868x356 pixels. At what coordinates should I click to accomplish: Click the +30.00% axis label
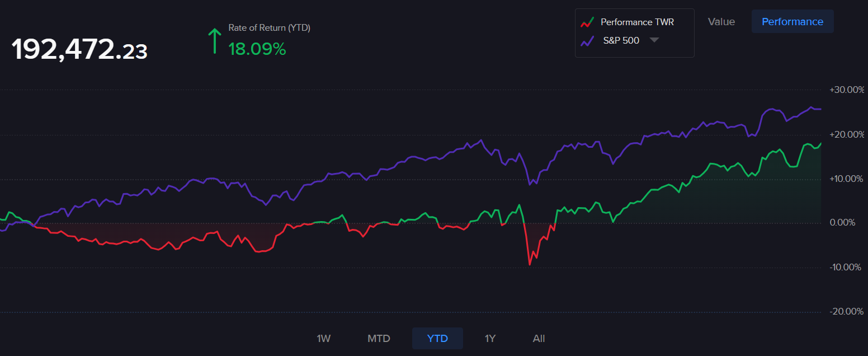tap(847, 90)
